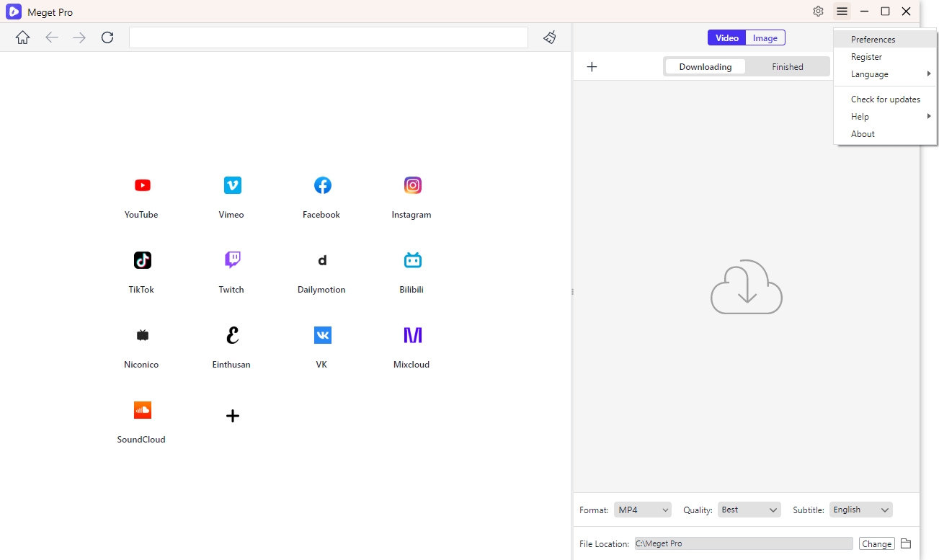939x560 pixels.
Task: Click the panel splitter handle
Action: pos(572,292)
